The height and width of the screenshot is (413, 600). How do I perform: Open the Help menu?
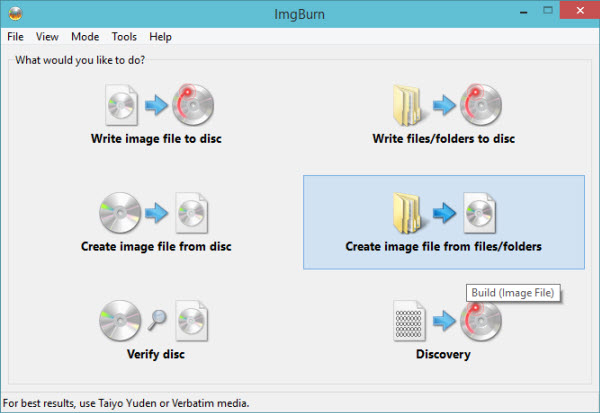click(x=160, y=37)
